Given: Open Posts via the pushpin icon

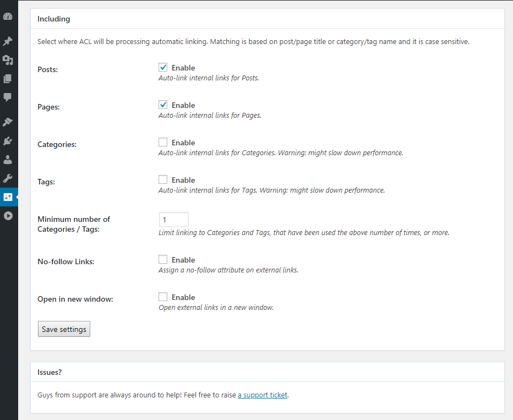Looking at the screenshot, I should (8, 41).
